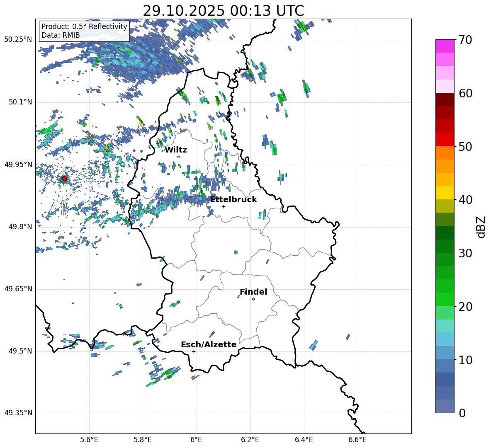The width and height of the screenshot is (491, 448).
Task: Click the colorbar tick value 70
Action: tap(465, 40)
